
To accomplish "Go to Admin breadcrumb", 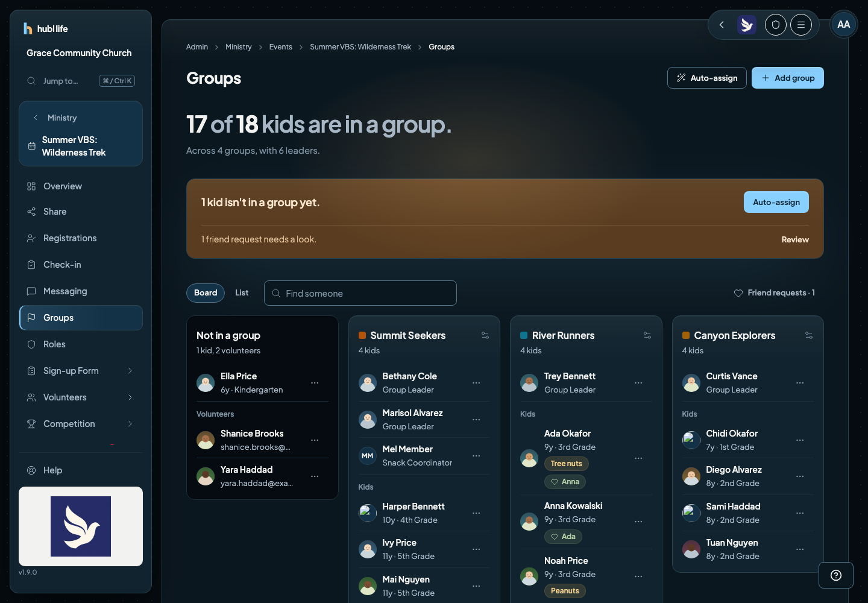I will (197, 47).
